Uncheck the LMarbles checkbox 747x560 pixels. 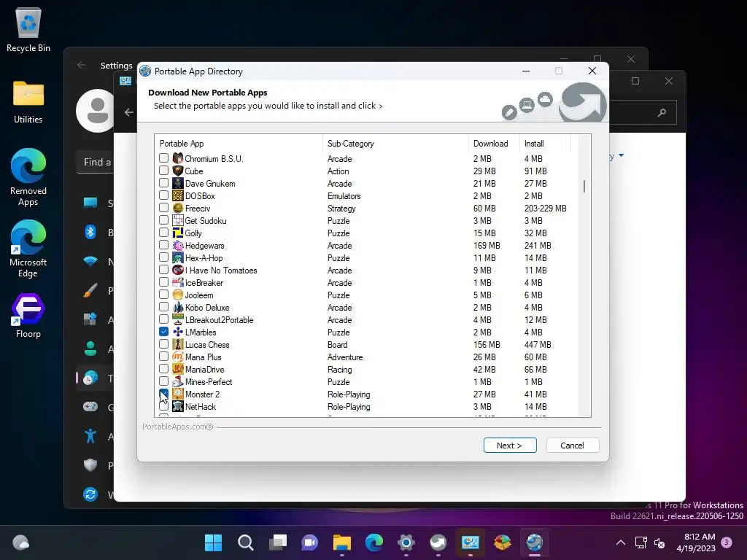[x=163, y=332]
